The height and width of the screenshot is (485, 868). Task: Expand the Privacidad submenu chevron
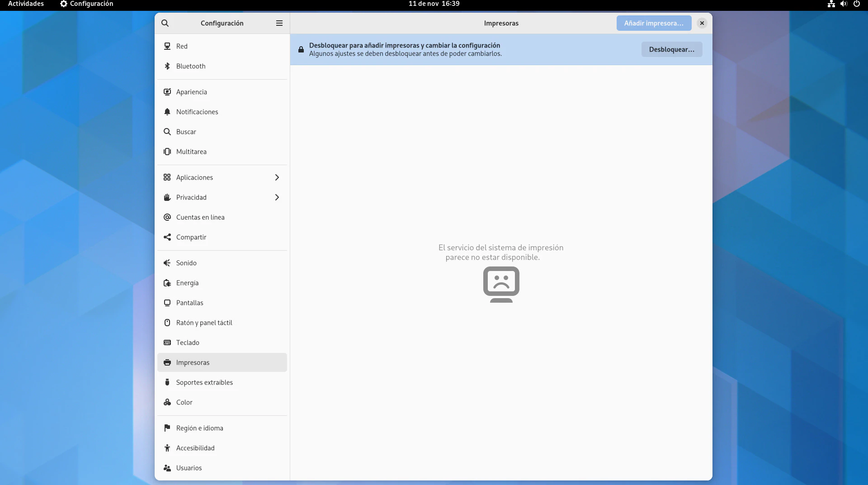[277, 197]
